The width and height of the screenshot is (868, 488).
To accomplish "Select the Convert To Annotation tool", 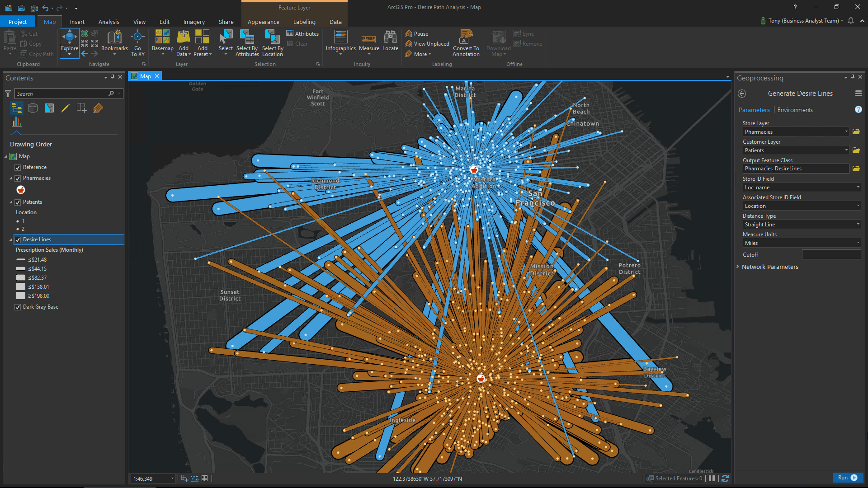I will point(466,43).
